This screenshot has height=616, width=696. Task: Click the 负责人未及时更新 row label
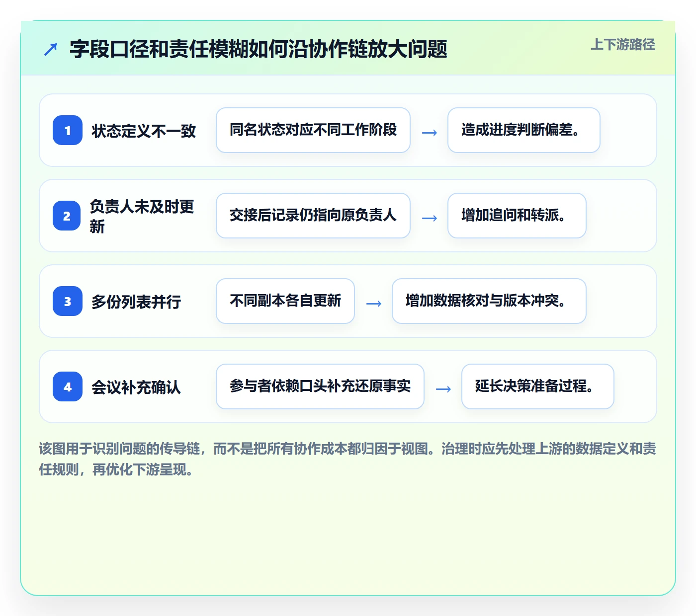click(x=142, y=216)
